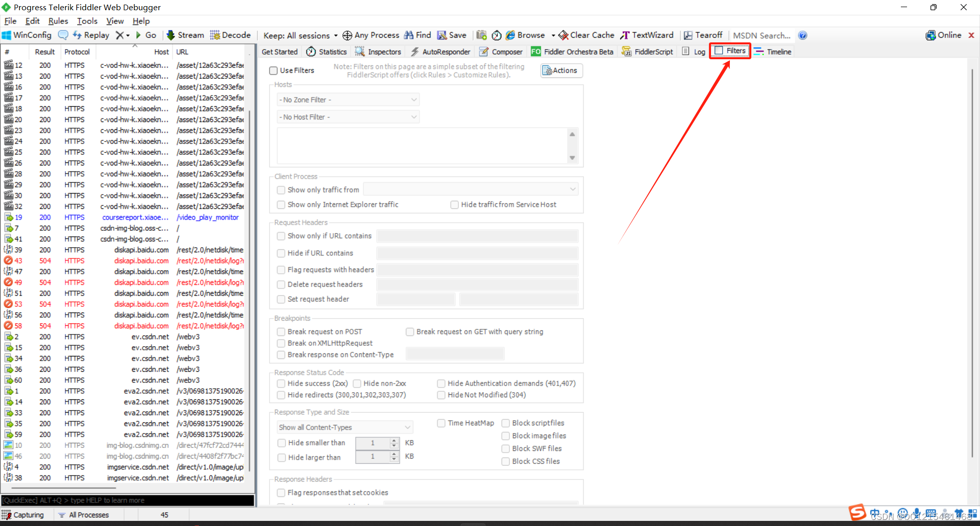Open the File menu
980x526 pixels.
pos(10,21)
